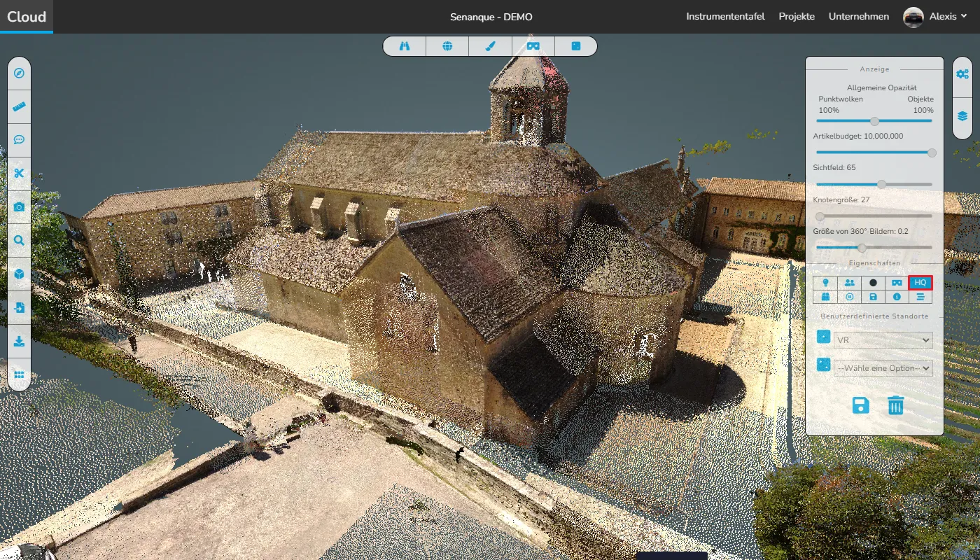Click the download icon in left sidebar

click(19, 341)
